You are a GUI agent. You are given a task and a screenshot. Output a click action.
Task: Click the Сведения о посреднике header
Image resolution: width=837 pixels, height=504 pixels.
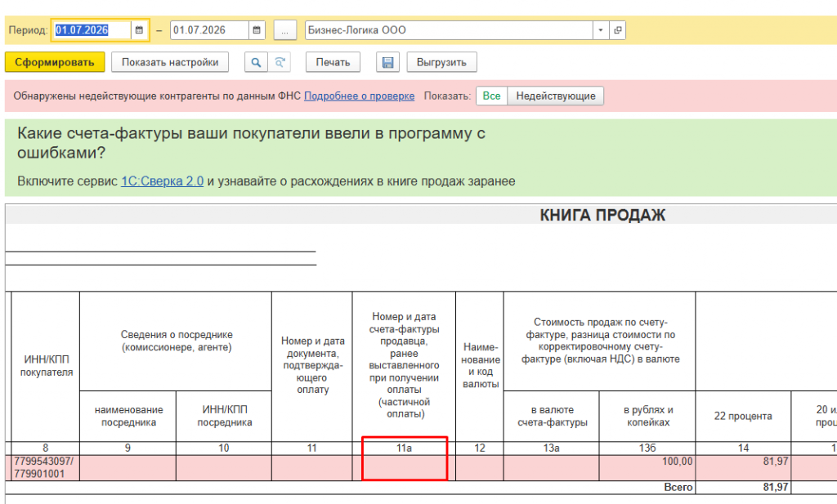point(177,341)
